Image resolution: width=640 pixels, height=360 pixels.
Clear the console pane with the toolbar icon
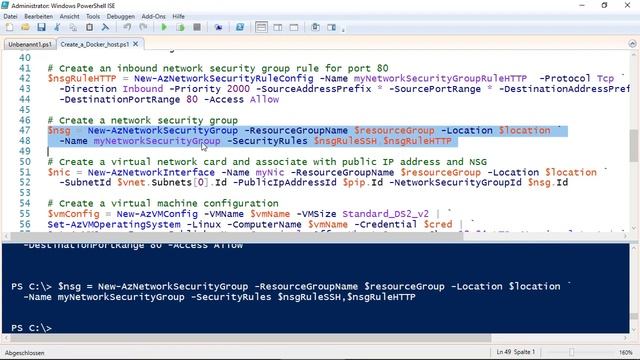pyautogui.click(x=105, y=27)
